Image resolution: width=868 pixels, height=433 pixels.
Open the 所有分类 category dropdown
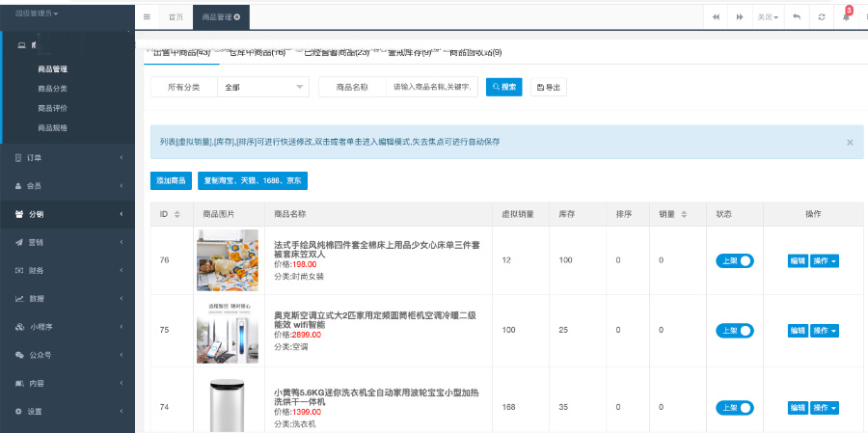262,87
